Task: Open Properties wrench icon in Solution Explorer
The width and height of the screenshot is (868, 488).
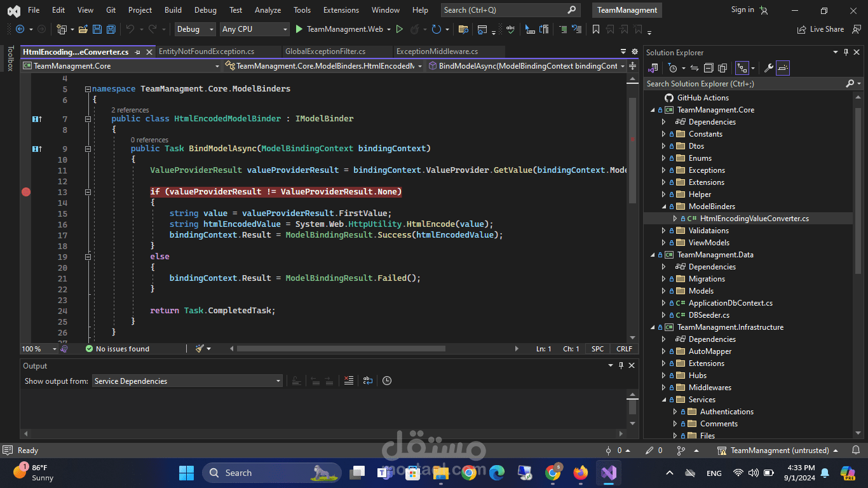Action: 768,68
